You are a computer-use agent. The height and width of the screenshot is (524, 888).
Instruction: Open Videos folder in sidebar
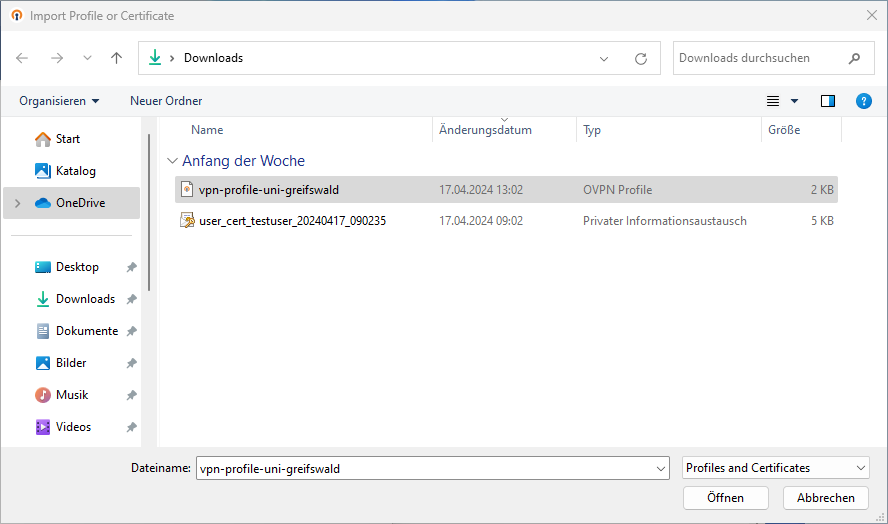73,427
